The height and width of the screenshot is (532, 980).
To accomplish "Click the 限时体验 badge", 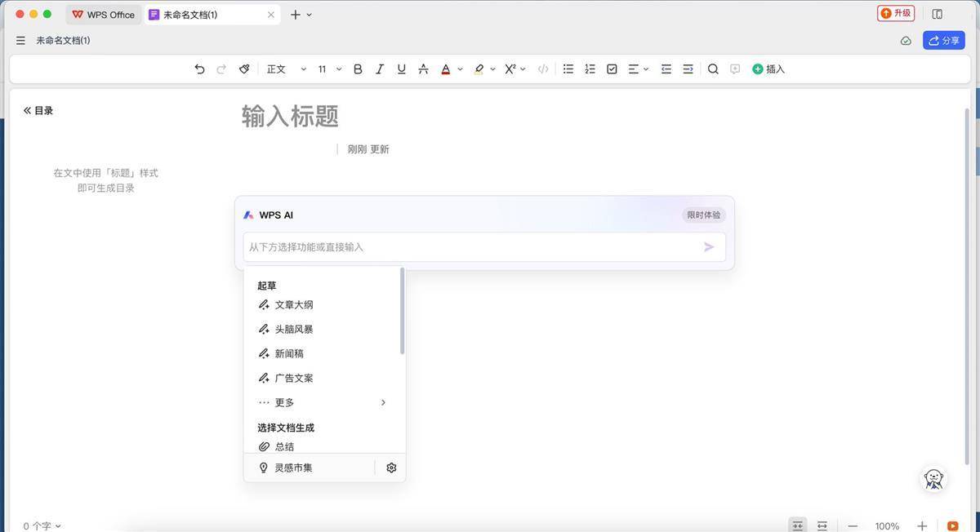I will click(x=703, y=215).
